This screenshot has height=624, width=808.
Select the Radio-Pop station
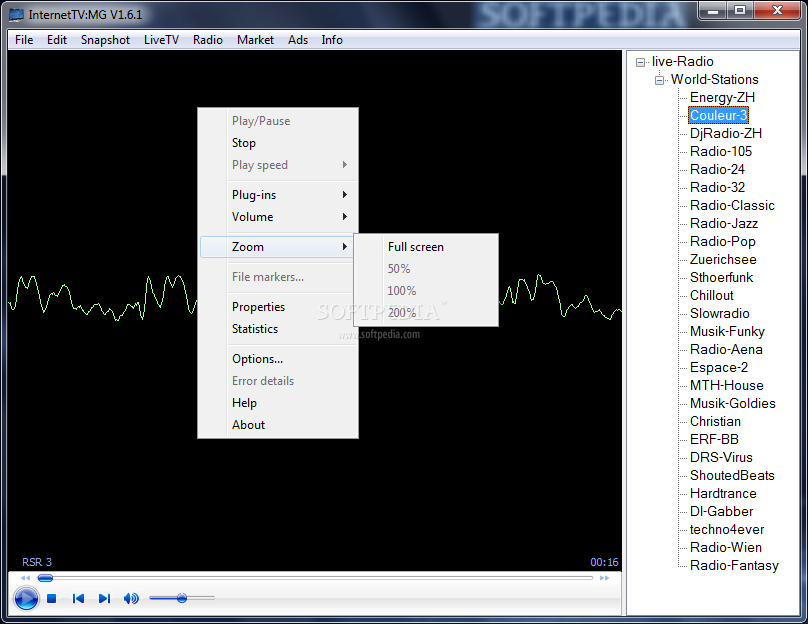[x=722, y=242]
